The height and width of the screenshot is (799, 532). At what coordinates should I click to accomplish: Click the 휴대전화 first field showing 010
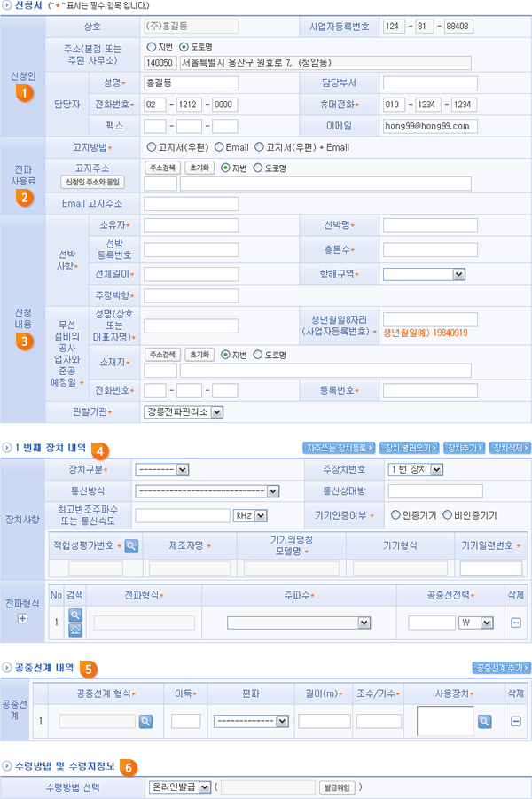coord(394,105)
